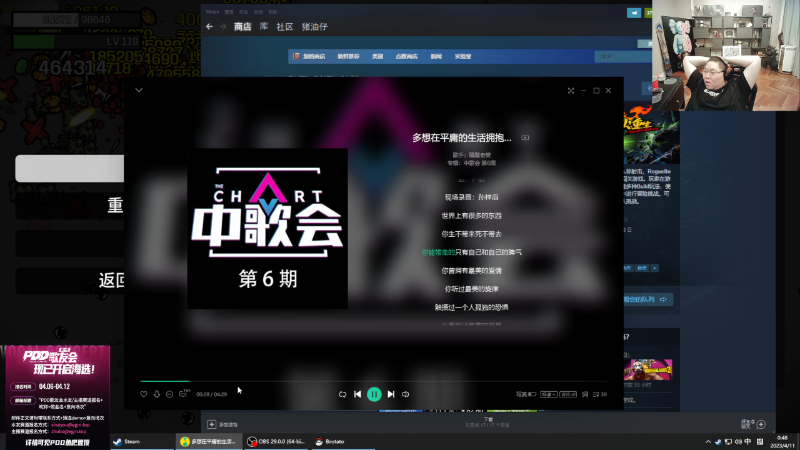Screen dimensions: 800x450
Task: Mute the music player volume
Action: (406, 394)
